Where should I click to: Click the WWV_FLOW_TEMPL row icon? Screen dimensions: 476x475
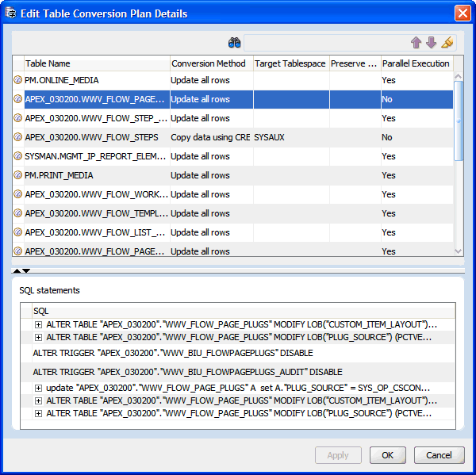pyautogui.click(x=18, y=213)
